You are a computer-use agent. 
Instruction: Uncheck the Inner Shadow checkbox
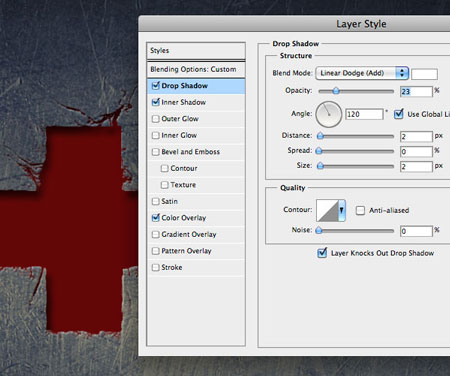pos(155,102)
